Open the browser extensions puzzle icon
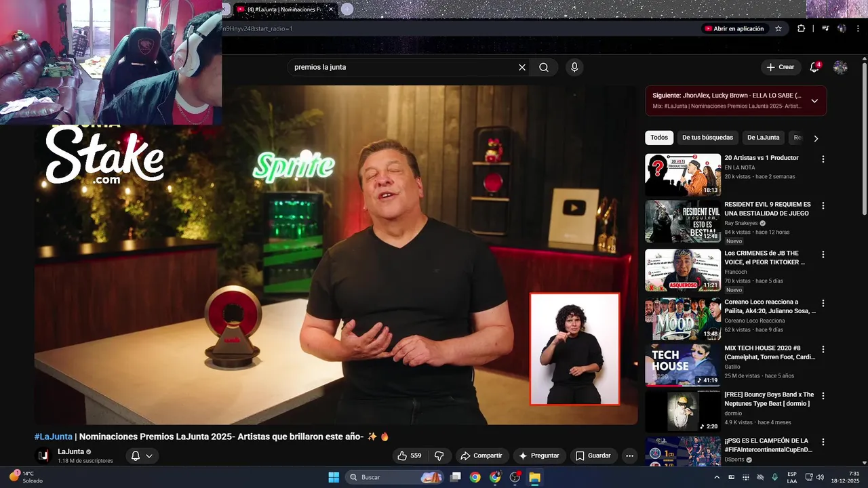Image resolution: width=868 pixels, height=488 pixels. click(802, 28)
